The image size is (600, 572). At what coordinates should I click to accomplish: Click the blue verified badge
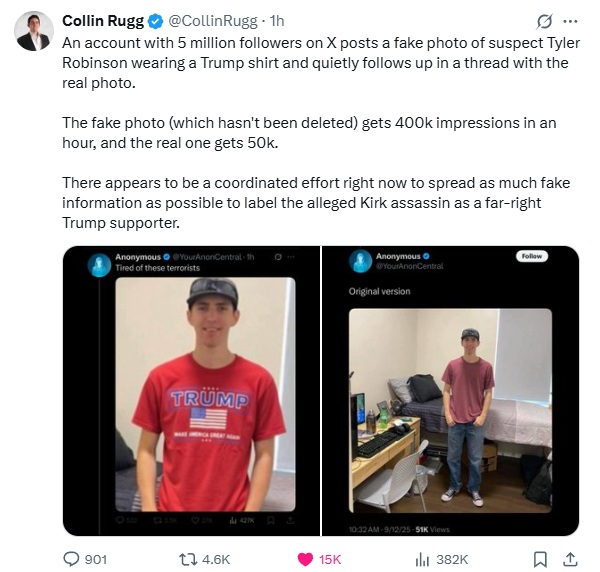[x=155, y=21]
